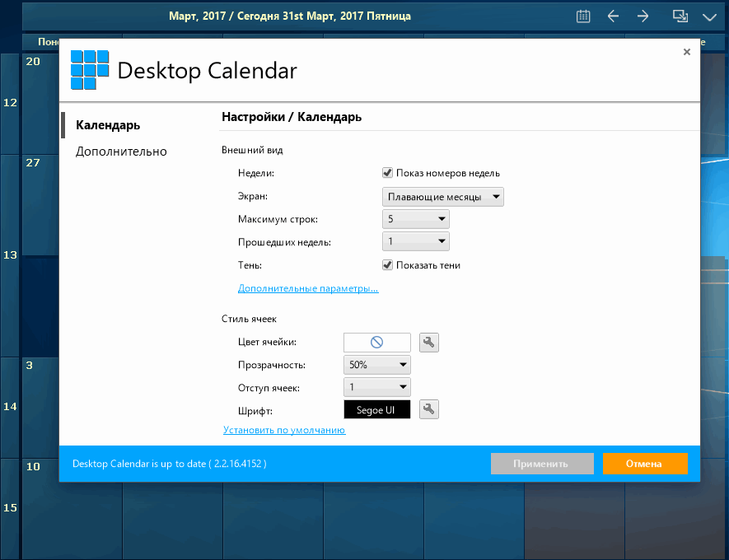
Task: Click the version status text 2.2.16.4152
Action: 169,464
